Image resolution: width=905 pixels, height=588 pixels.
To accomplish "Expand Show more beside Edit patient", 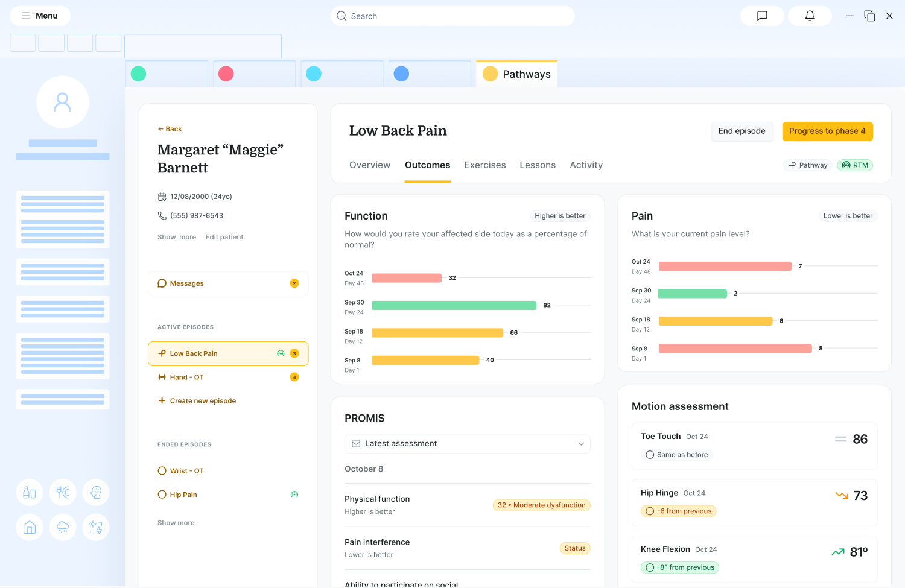I will point(176,236).
